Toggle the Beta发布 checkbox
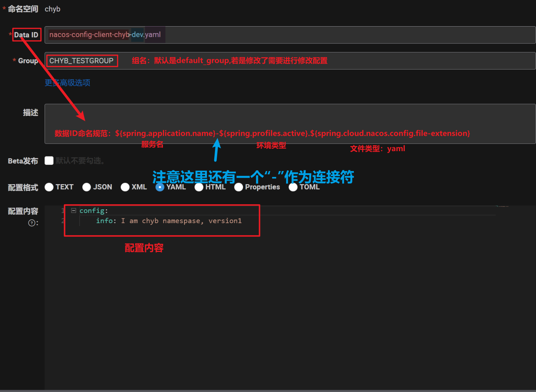Viewport: 536px width, 392px height. tap(49, 161)
